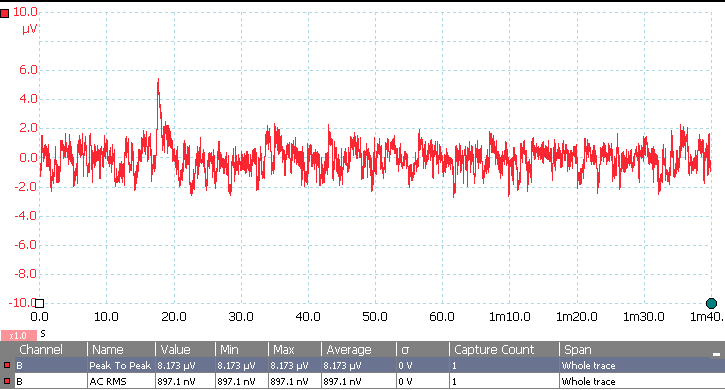Click the -10.0 label on the voltage axis
Screen dimensions: 725x390
22,303
